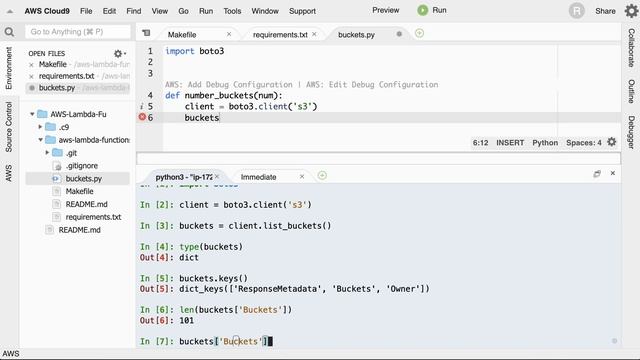The height and width of the screenshot is (360, 640).
Task: Select buckets.py in the file tree
Action: coord(84,178)
